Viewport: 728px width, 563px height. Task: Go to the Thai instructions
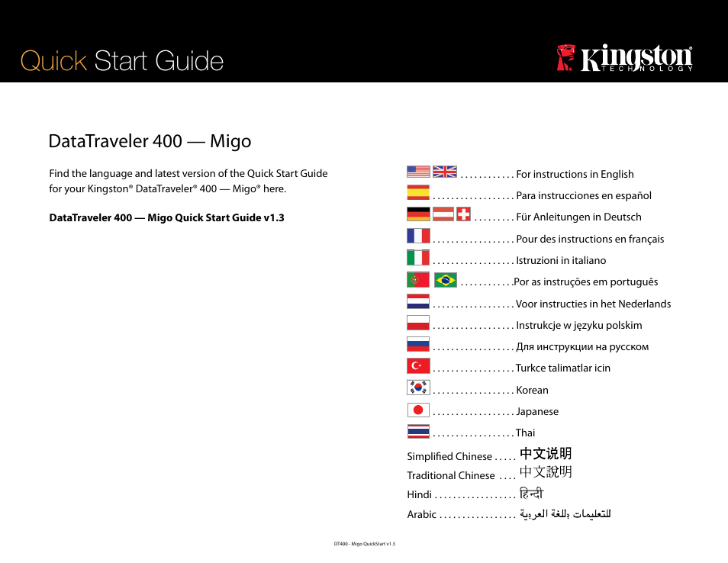click(525, 433)
